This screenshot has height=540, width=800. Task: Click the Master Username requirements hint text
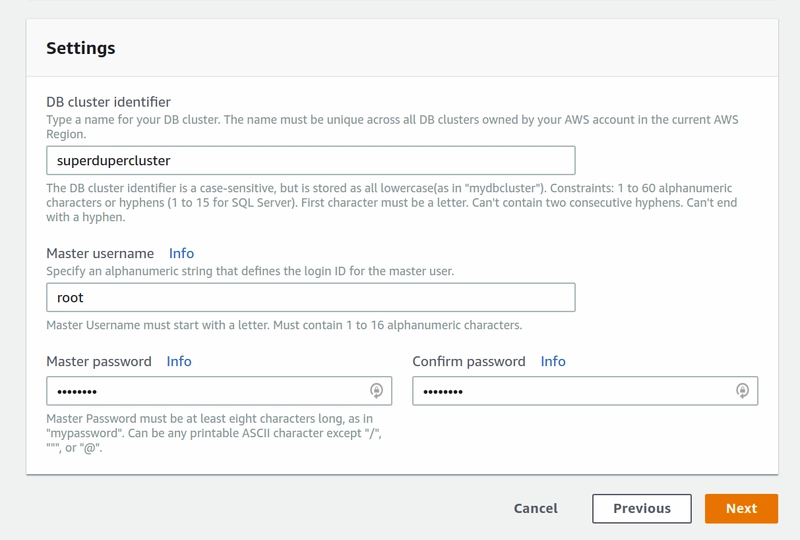(284, 325)
